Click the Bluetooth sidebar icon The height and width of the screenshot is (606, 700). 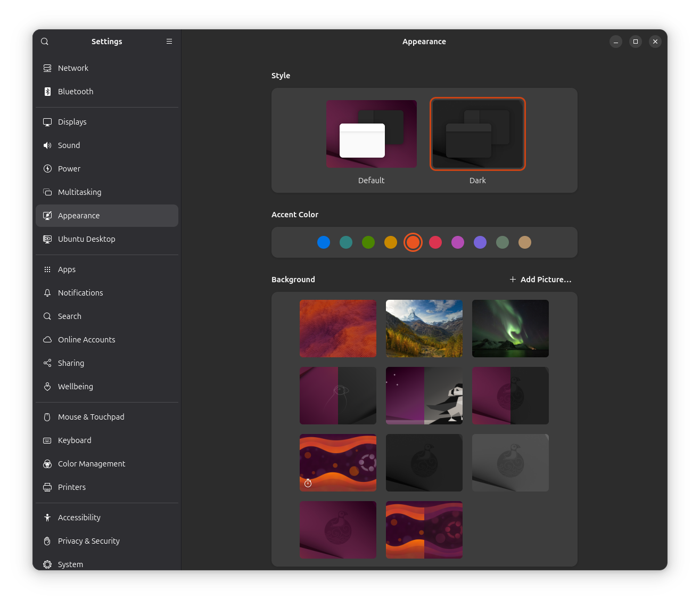47,91
